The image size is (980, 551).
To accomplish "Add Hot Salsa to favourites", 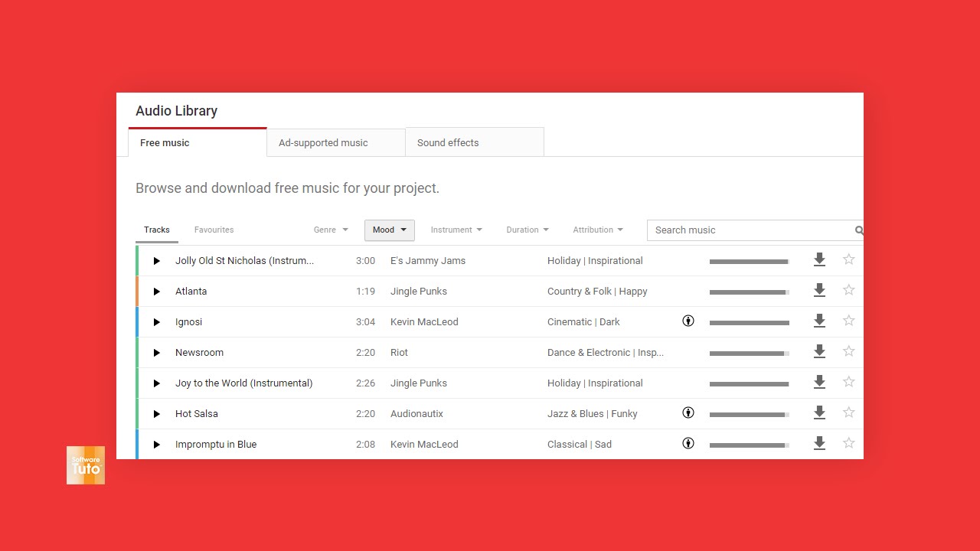I will 848,412.
